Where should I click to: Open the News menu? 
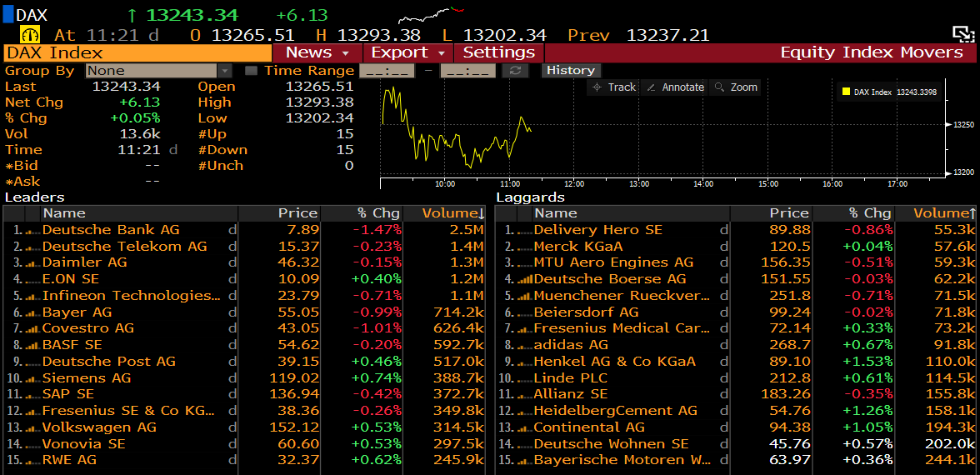(x=317, y=52)
